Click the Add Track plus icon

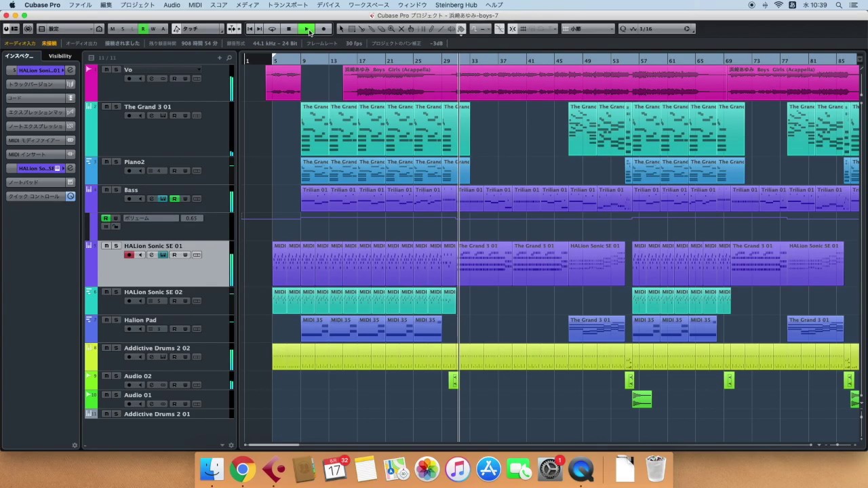pyautogui.click(x=219, y=58)
